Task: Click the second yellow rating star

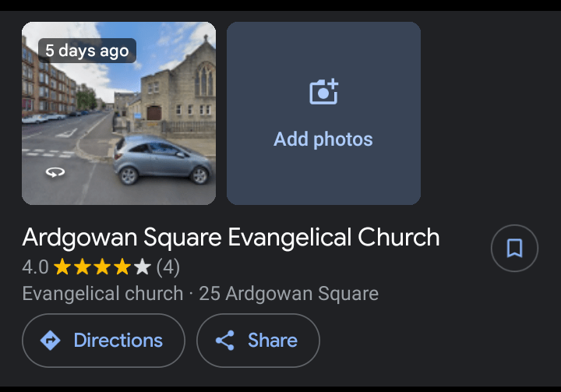Action: point(82,268)
